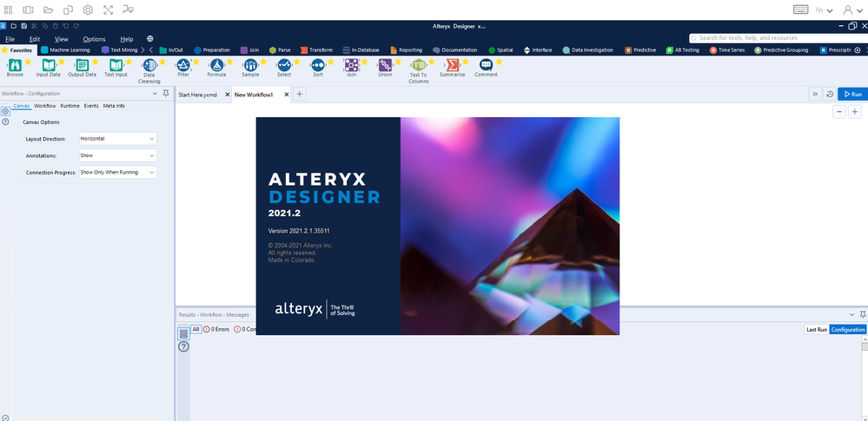Click the globe language icon in menu bar
This screenshot has height=421, width=868.
pyautogui.click(x=150, y=39)
